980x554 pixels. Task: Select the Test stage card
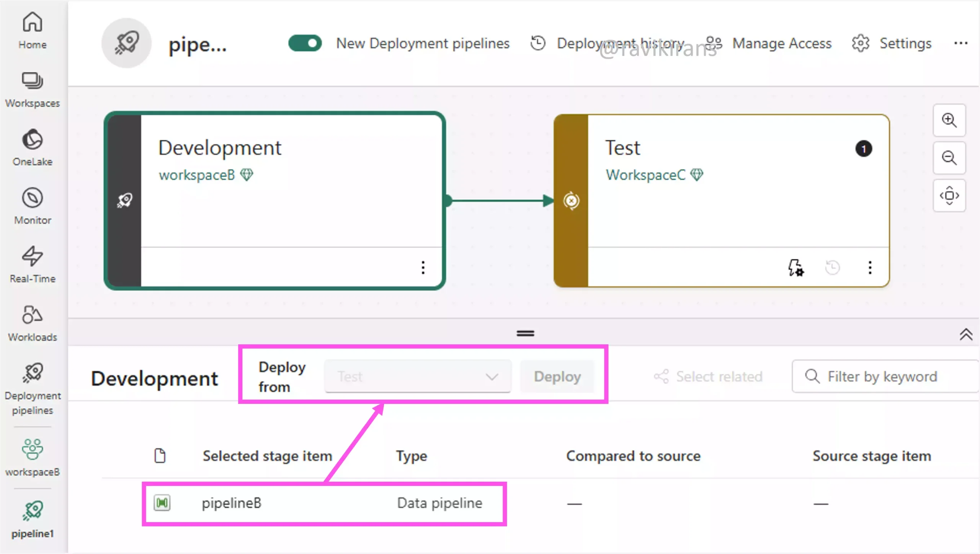(x=722, y=201)
